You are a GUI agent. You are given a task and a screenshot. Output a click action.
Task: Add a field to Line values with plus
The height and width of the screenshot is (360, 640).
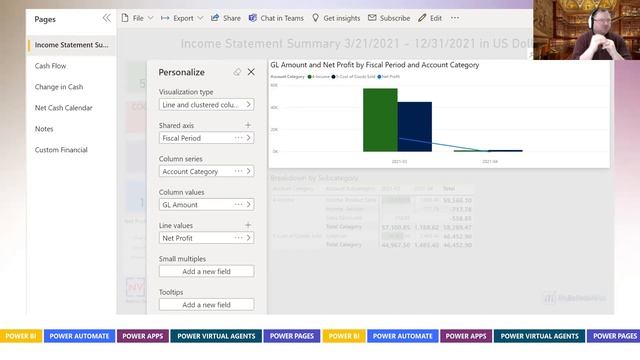(x=248, y=225)
